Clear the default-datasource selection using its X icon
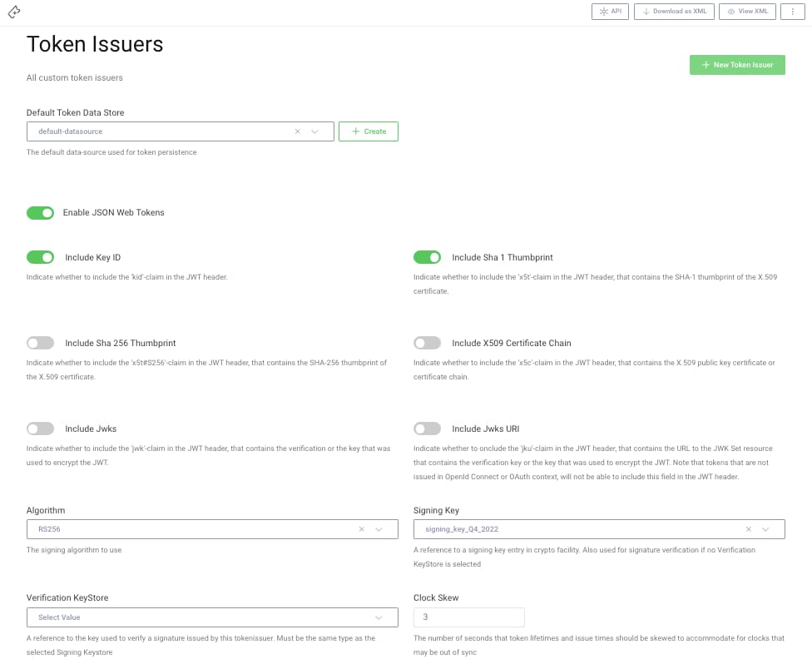 tap(297, 131)
